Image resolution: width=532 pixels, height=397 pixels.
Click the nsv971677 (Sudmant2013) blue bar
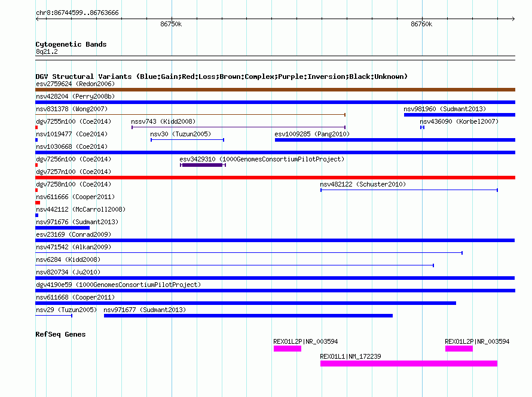click(248, 316)
